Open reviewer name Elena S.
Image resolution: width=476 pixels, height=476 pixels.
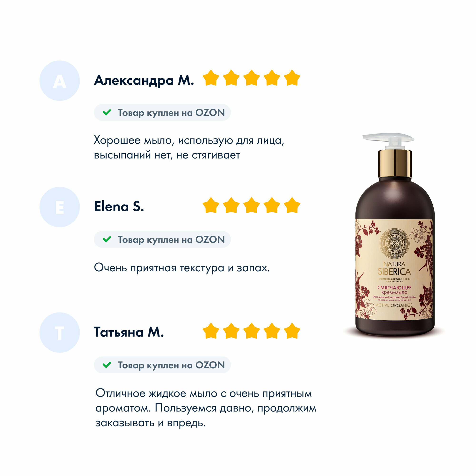(119, 206)
